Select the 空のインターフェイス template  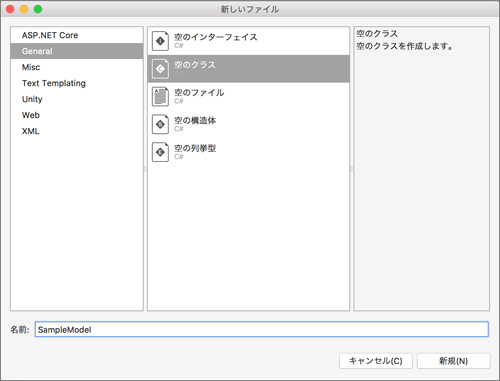[248, 41]
